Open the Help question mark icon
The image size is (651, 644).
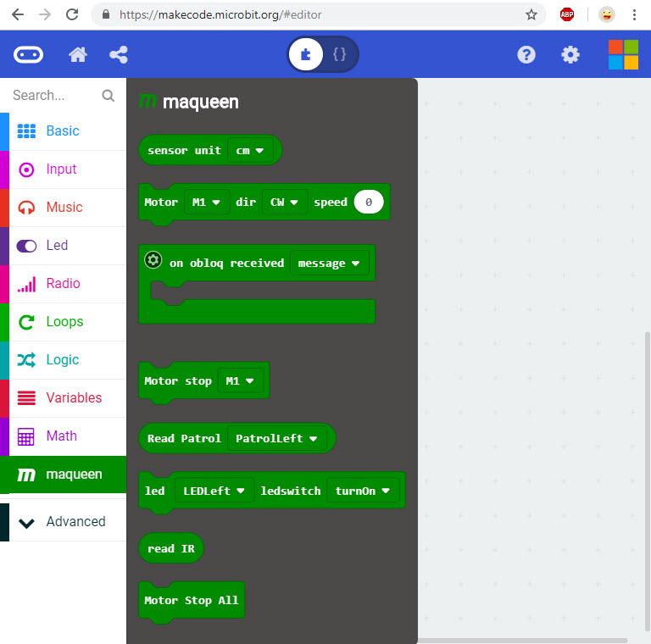click(x=526, y=55)
